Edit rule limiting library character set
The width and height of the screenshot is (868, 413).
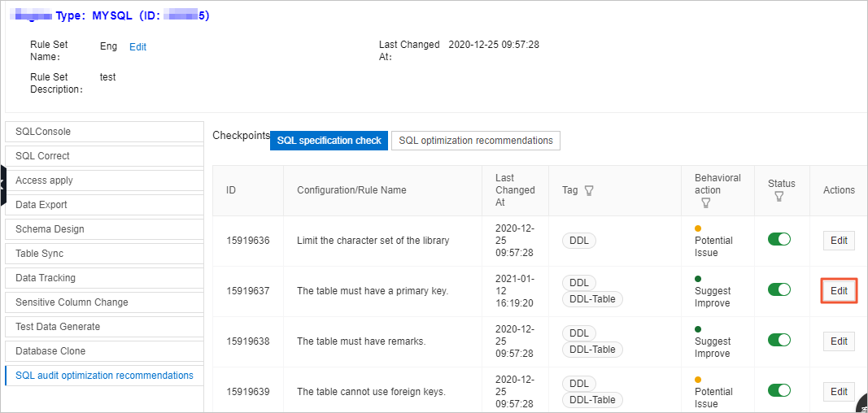point(839,241)
